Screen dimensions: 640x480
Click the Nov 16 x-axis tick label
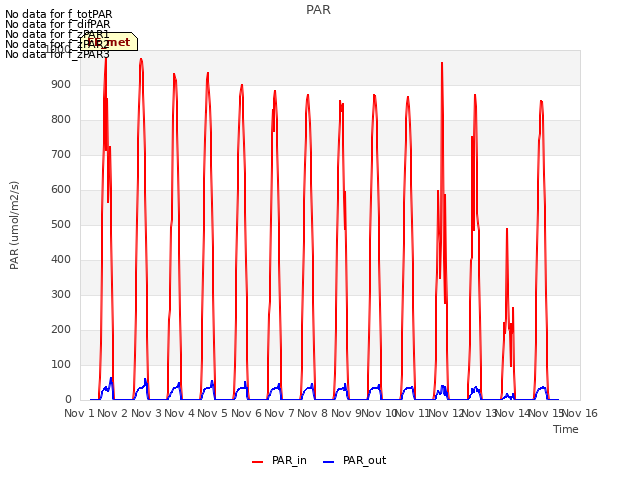pyautogui.click(x=580, y=413)
